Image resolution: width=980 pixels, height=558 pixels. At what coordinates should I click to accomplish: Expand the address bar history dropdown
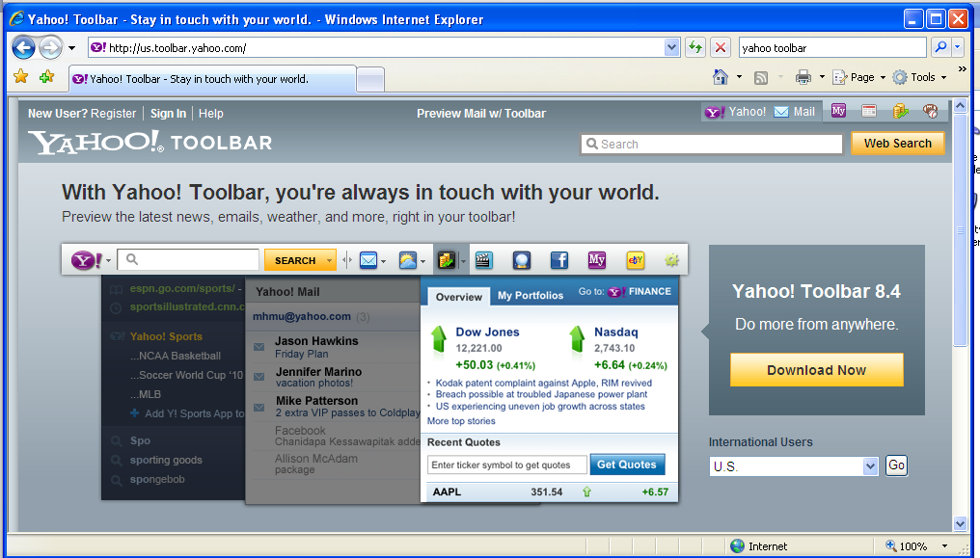pos(672,47)
